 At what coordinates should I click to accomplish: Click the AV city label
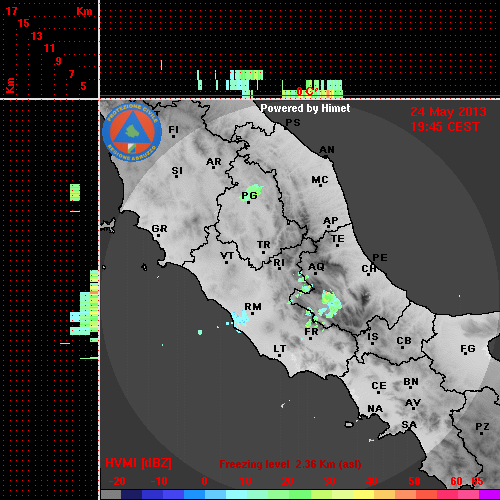coord(413,403)
